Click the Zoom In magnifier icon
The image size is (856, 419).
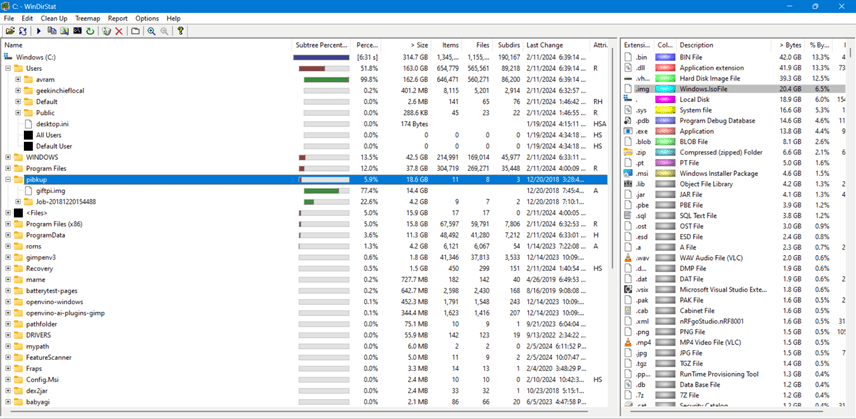point(151,31)
